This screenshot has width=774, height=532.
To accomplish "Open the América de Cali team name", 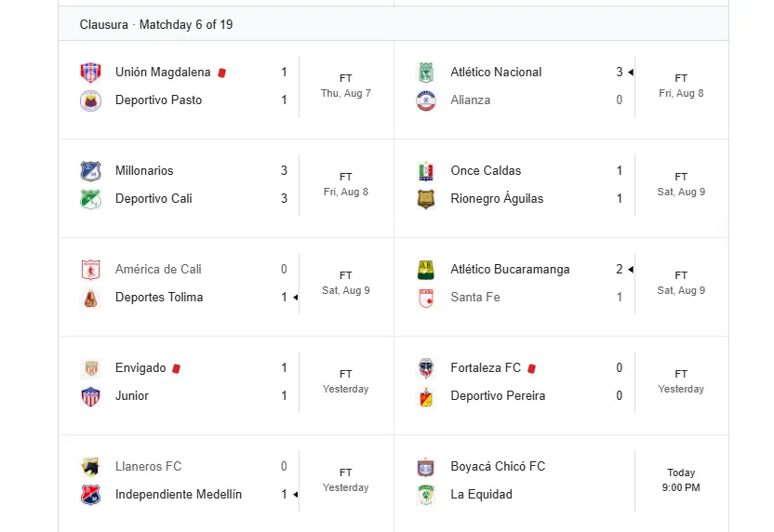I will tap(158, 269).
